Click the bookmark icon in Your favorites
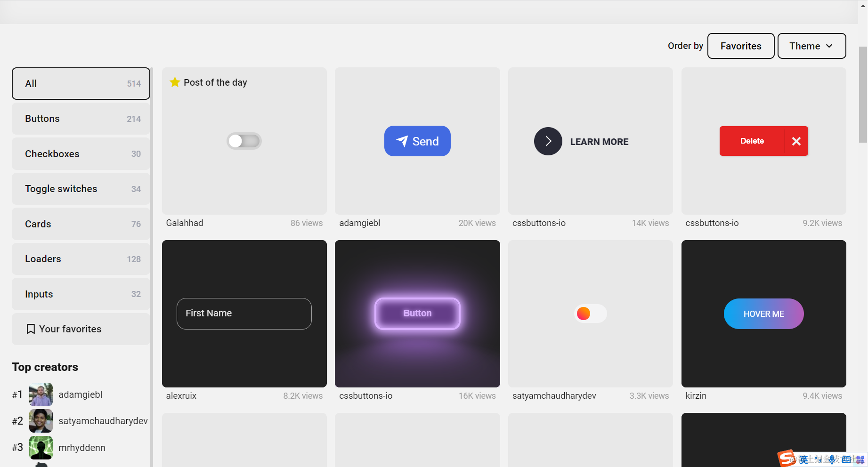This screenshot has height=467, width=868. [x=31, y=329]
